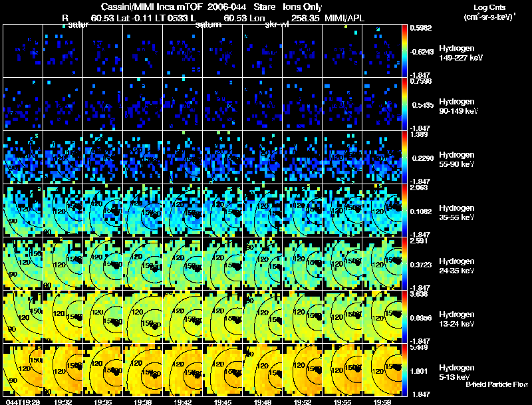The height and width of the screenshot is (405, 532).
Task: Click the Stare header text
Action: pos(264,7)
